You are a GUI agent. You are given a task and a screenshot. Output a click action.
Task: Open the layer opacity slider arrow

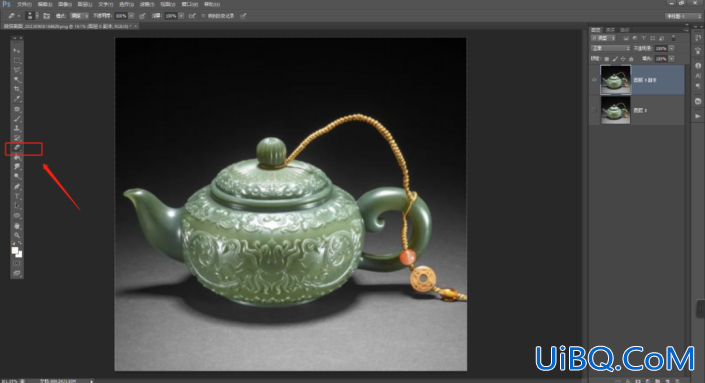coord(672,48)
